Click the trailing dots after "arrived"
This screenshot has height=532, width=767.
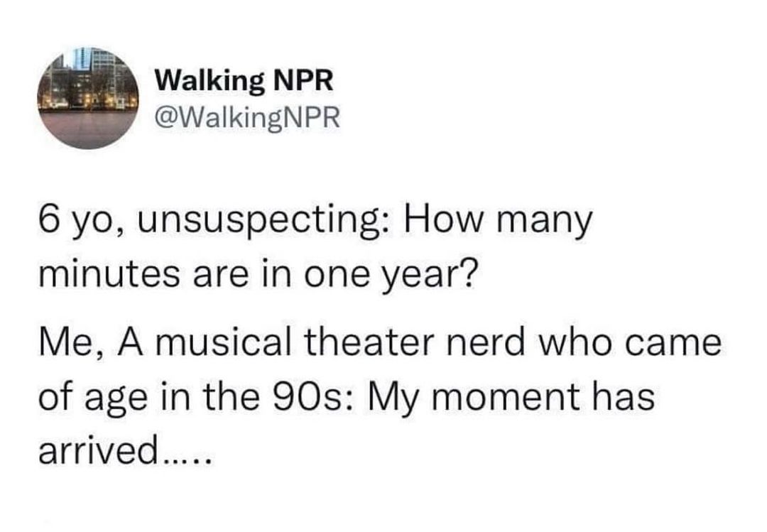pyautogui.click(x=187, y=460)
